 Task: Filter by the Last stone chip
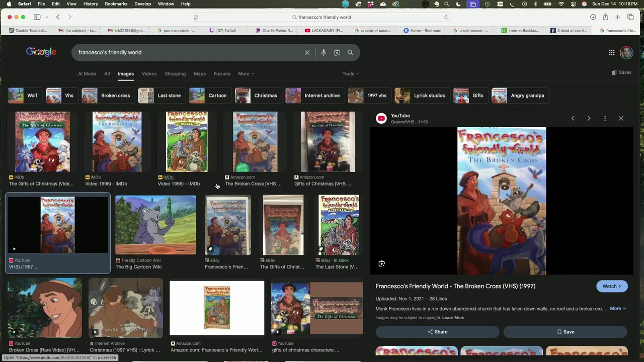pyautogui.click(x=161, y=96)
